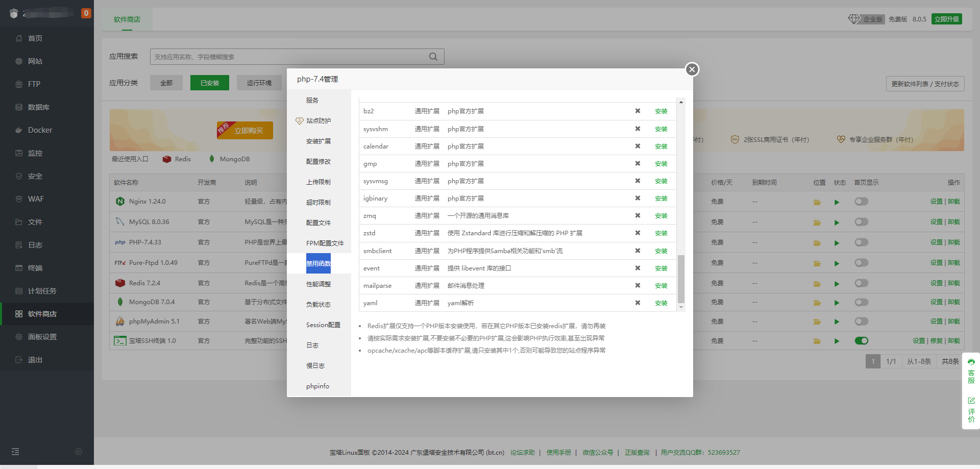Click the 安全 shield icon in the sidebar
The image size is (980, 469).
pos(19,176)
